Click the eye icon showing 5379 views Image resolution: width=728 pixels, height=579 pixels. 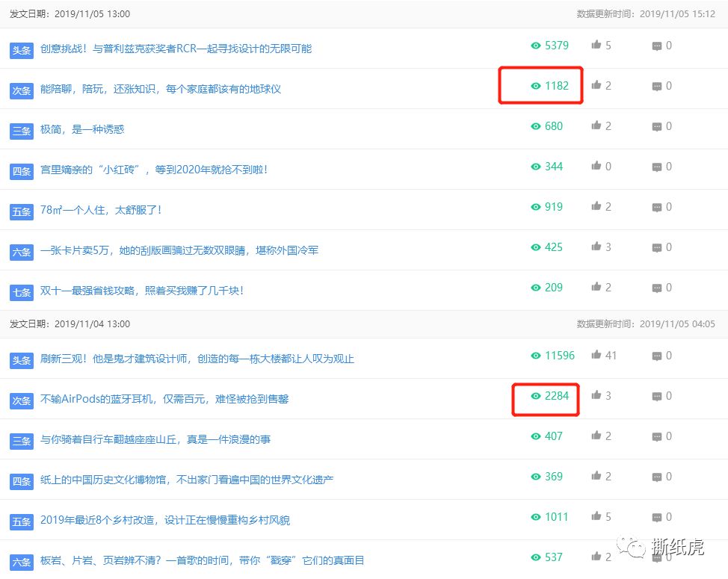pos(535,45)
